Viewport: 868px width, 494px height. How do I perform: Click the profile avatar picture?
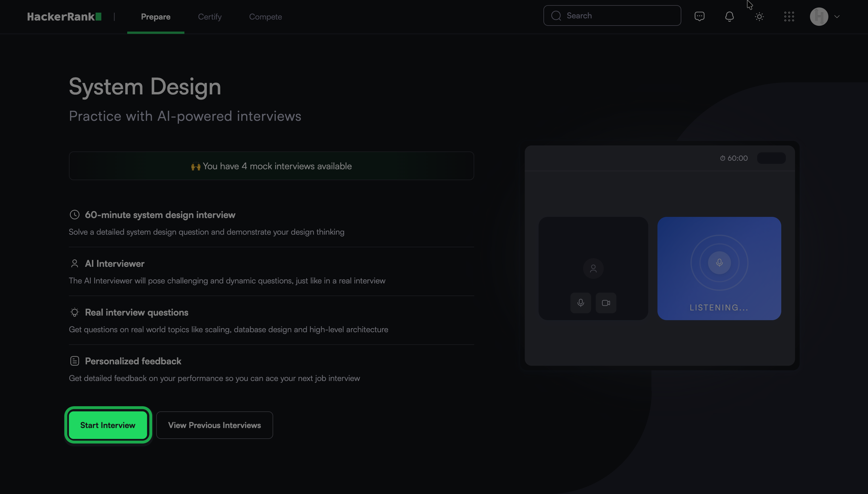coord(819,16)
